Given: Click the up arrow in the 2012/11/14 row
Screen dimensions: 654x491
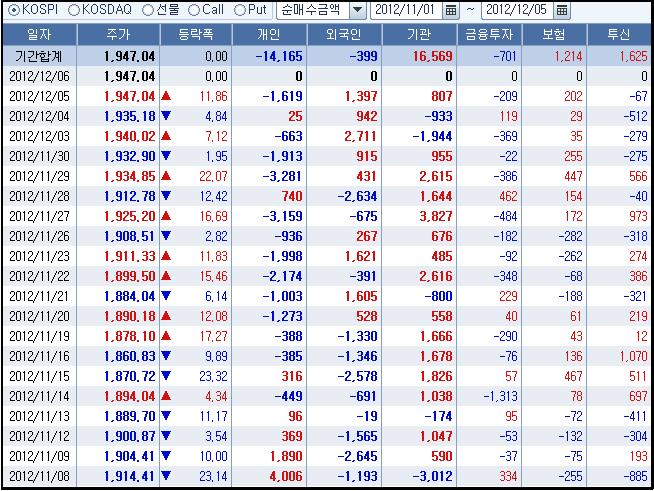Looking at the screenshot, I should point(166,396).
